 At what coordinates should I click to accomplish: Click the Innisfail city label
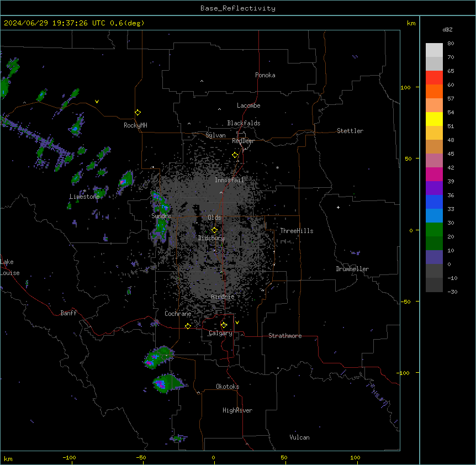tap(229, 180)
